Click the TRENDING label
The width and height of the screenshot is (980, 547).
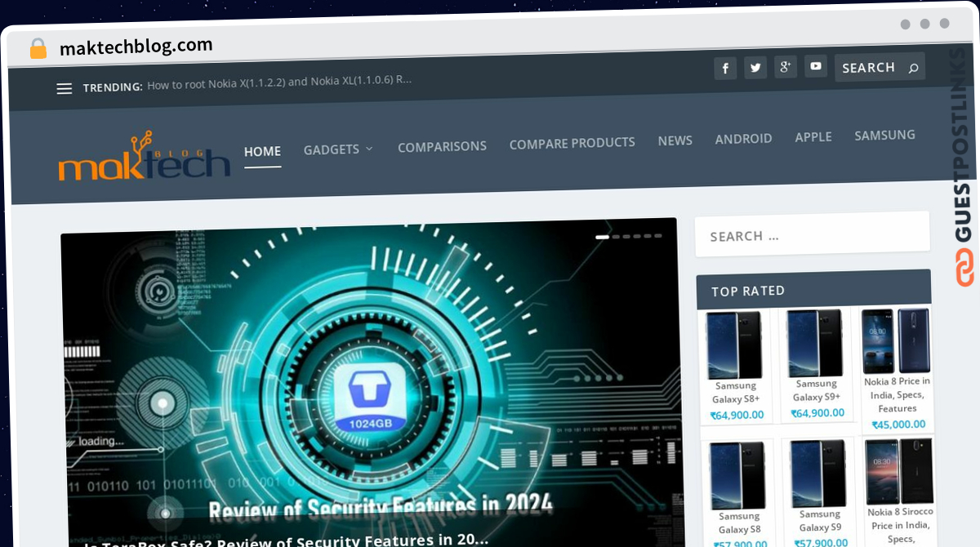coord(113,87)
